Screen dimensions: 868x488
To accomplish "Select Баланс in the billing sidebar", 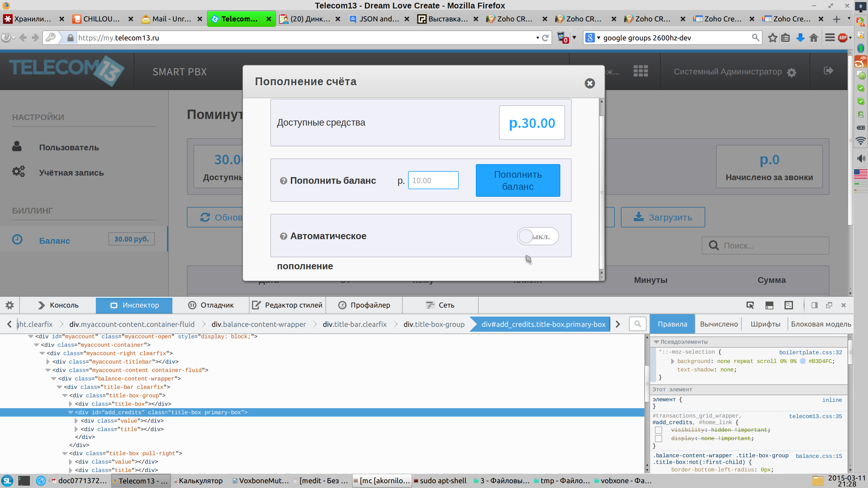I will pos(54,240).
